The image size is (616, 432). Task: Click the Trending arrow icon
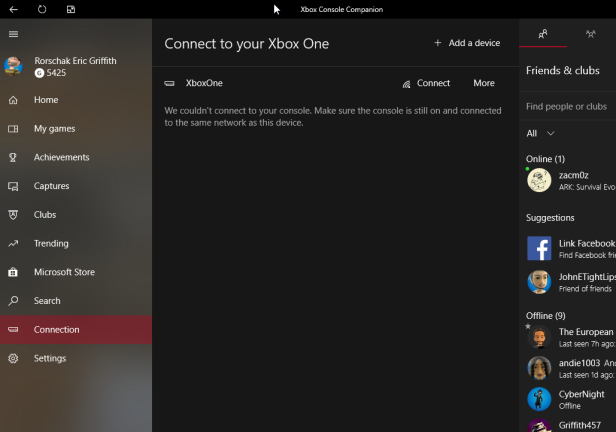point(13,243)
